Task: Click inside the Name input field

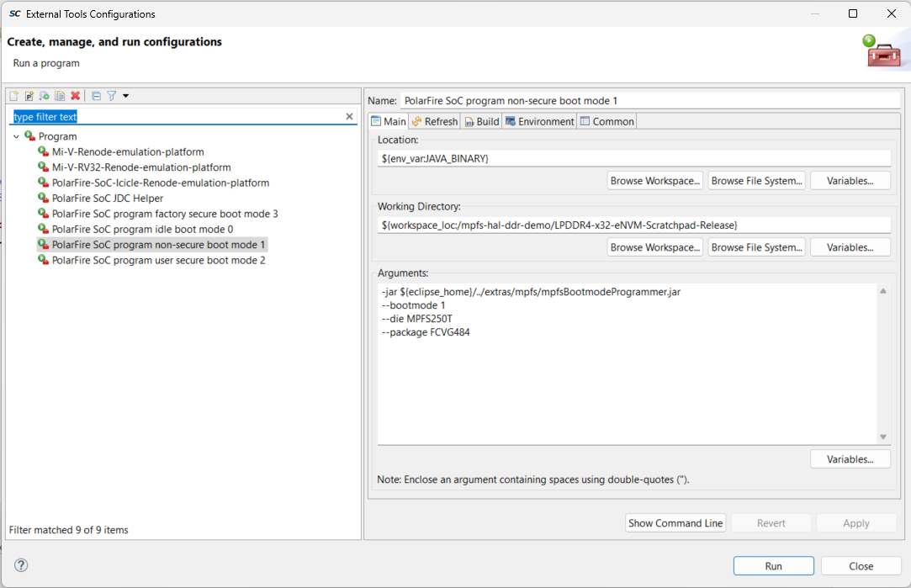Action: (648, 101)
